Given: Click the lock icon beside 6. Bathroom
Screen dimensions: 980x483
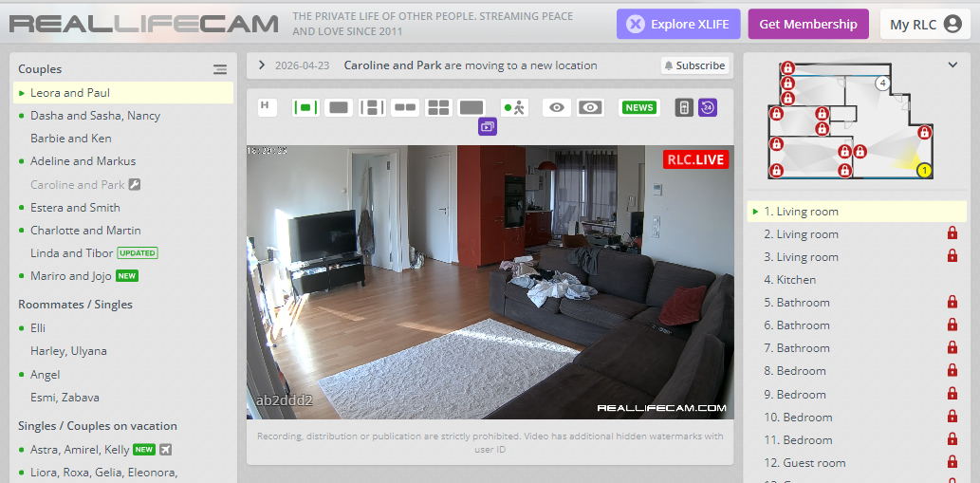Looking at the screenshot, I should click(x=952, y=325).
